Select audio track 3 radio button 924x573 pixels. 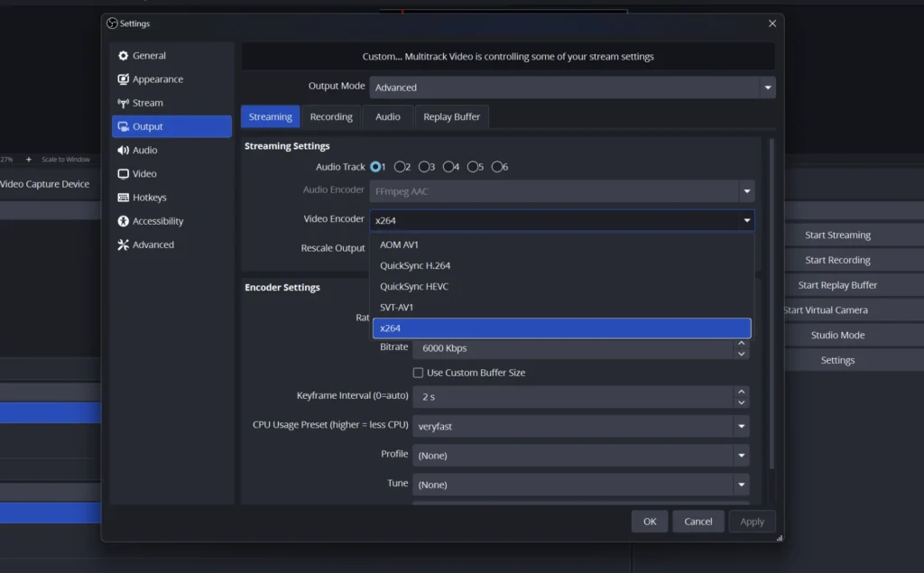pos(424,167)
